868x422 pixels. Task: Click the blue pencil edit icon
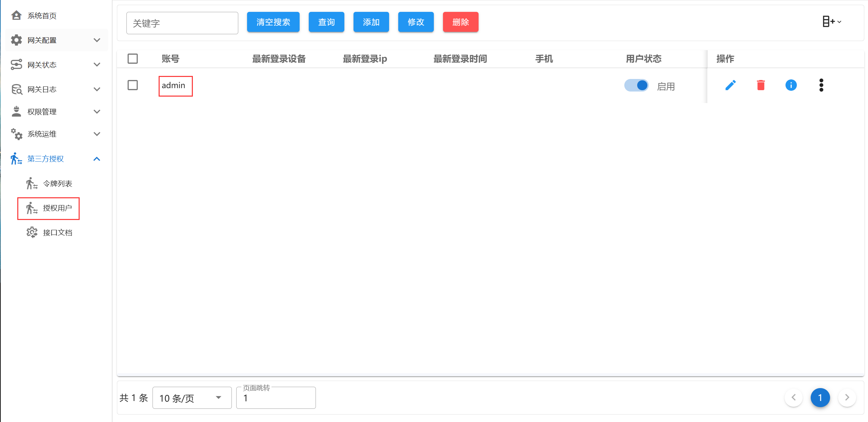730,85
